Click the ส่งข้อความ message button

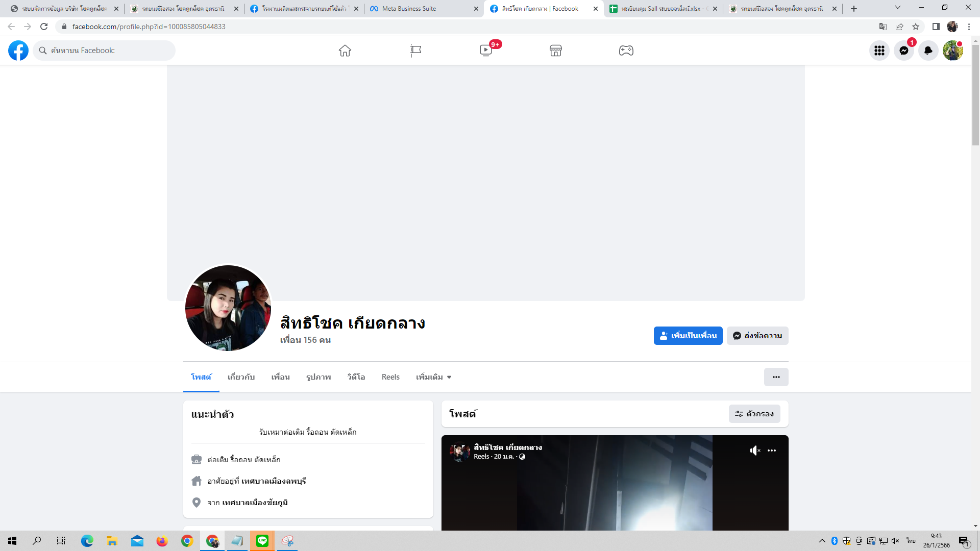757,336
